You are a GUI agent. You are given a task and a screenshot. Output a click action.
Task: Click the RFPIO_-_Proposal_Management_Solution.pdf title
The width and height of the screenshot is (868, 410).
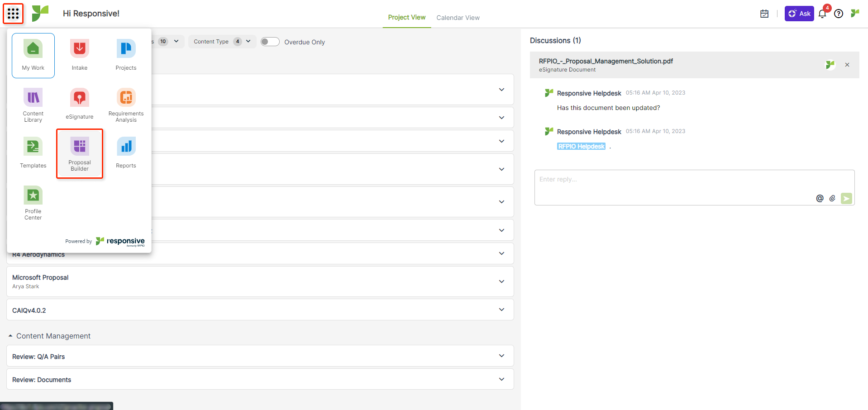pyautogui.click(x=606, y=61)
